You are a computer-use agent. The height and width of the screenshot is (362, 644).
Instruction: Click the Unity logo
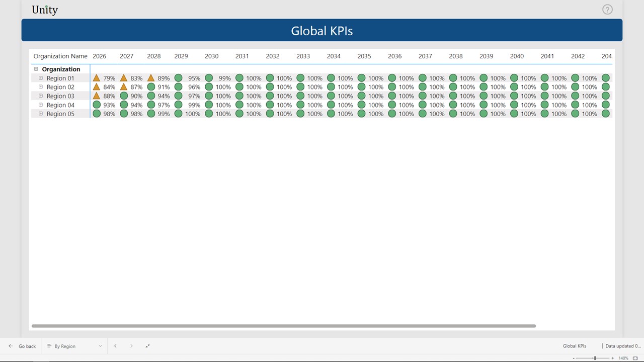point(45,10)
